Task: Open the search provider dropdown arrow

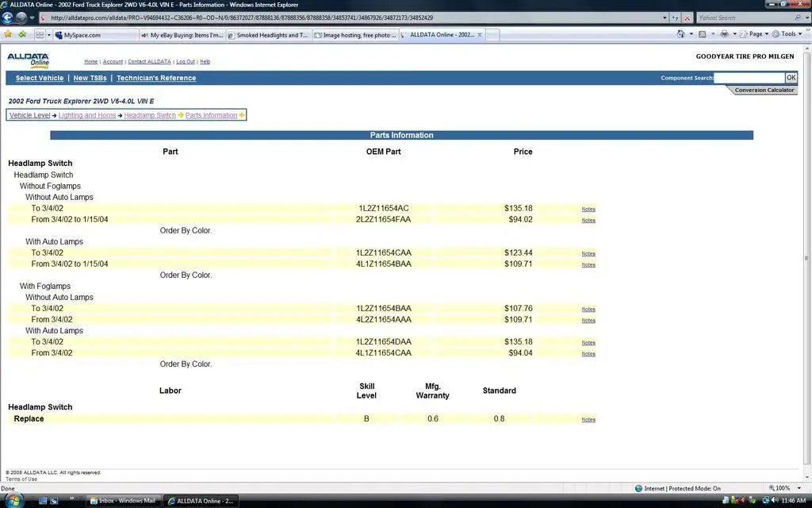Action: point(806,17)
